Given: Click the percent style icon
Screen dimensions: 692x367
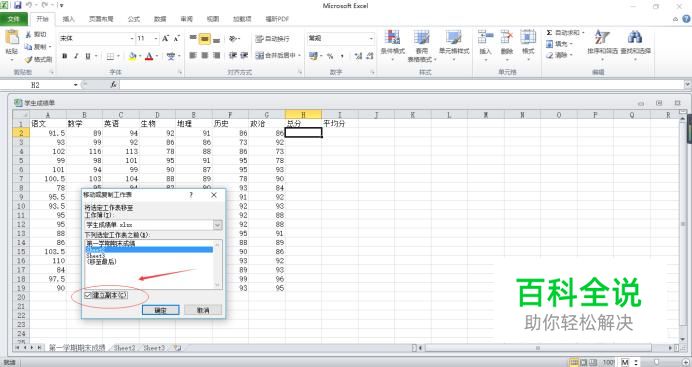Looking at the screenshot, I should pos(330,56).
